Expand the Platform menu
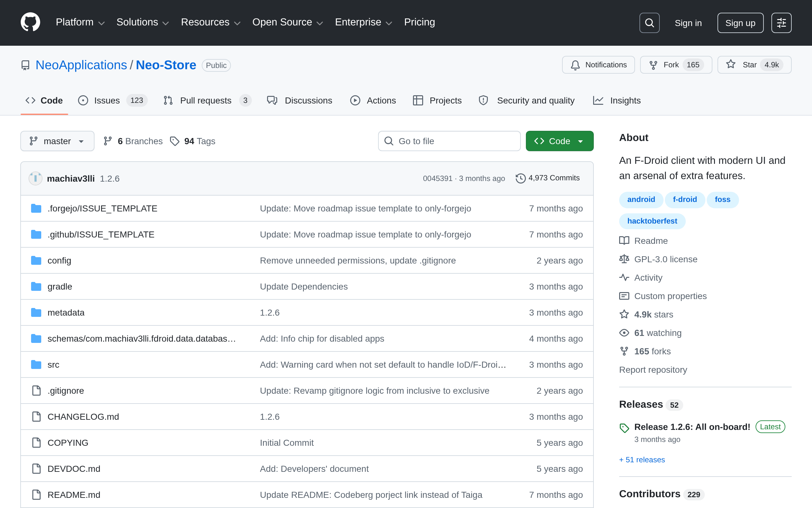812x508 pixels. (80, 22)
